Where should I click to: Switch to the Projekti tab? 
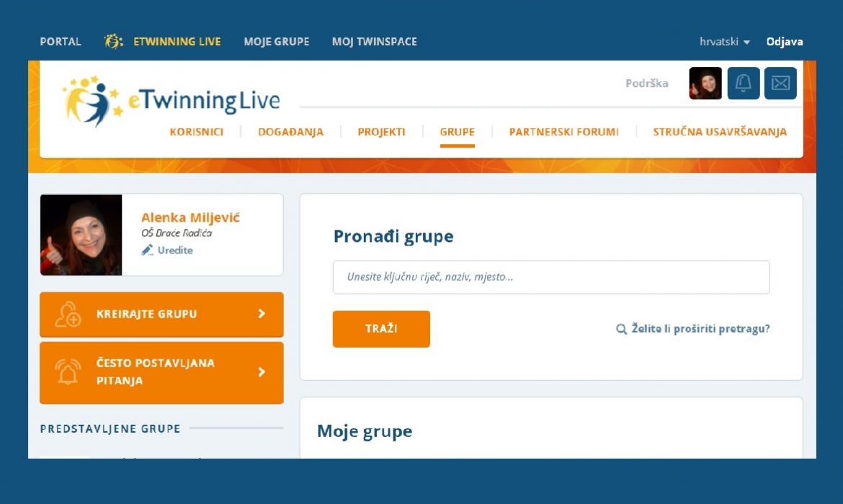(x=381, y=132)
